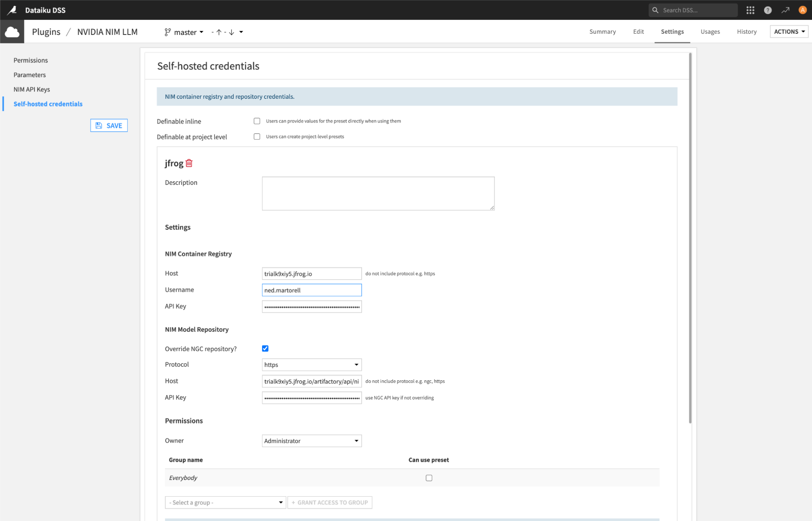Viewport: 812px width, 521px height.
Task: Click the Dataiku bird logo icon
Action: 12,10
